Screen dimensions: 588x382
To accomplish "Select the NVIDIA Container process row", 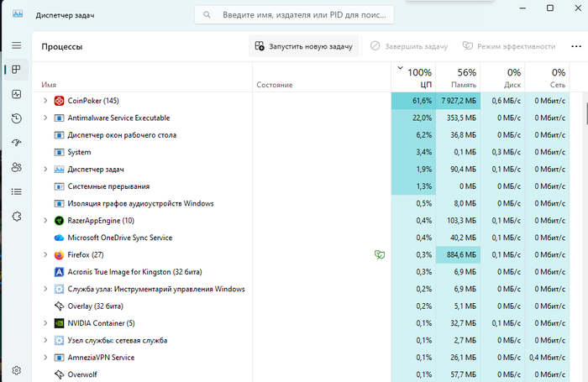I will (x=300, y=323).
